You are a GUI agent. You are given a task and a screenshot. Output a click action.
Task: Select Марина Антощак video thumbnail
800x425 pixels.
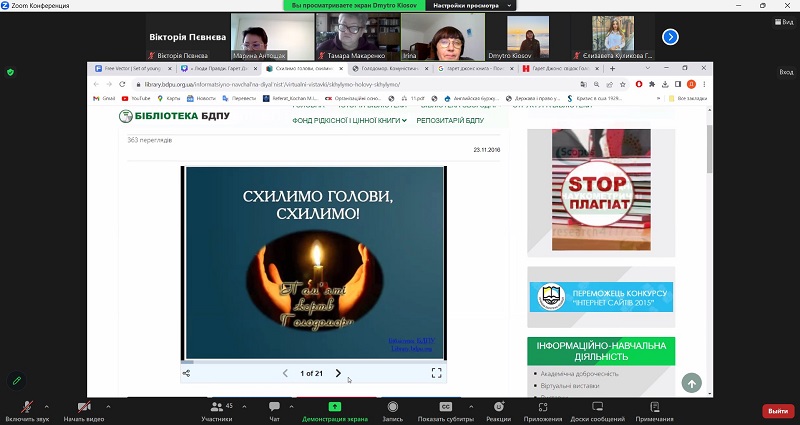pyautogui.click(x=272, y=37)
